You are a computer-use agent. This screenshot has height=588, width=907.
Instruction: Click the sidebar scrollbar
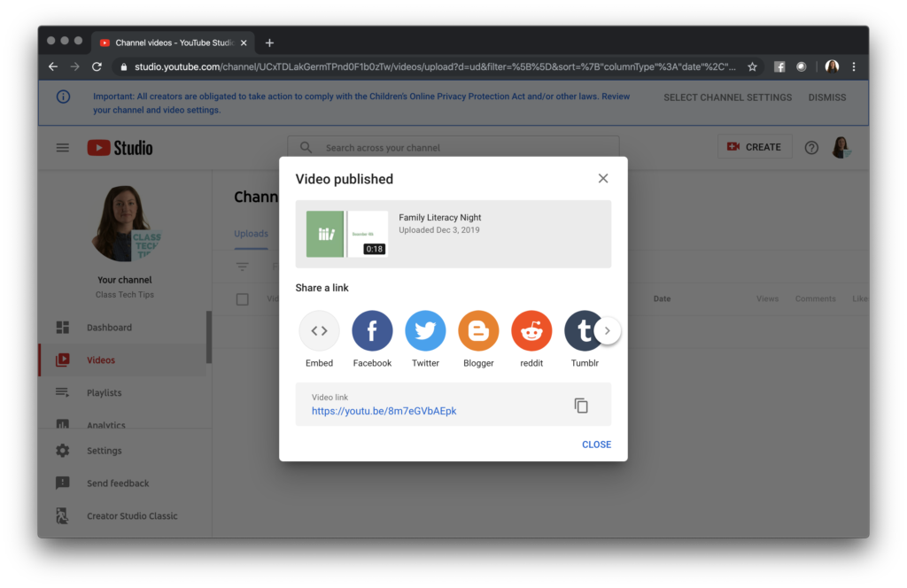(x=209, y=337)
